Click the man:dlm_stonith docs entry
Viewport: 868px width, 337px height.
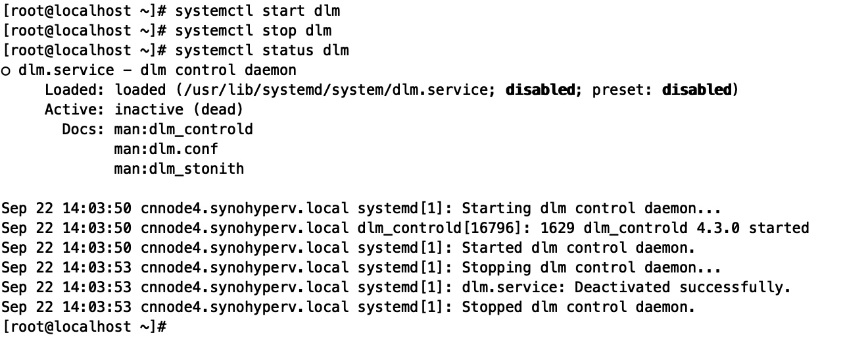coord(178,168)
